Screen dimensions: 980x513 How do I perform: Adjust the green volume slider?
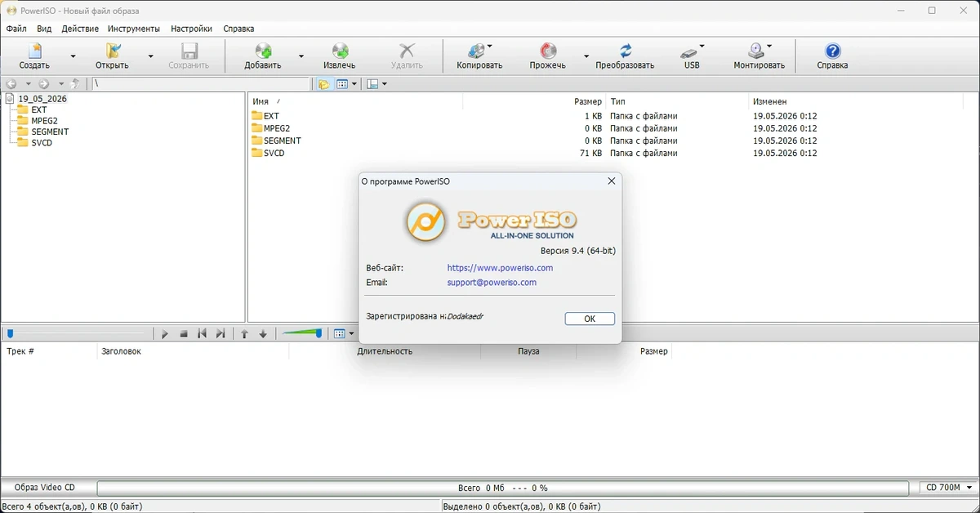[302, 333]
